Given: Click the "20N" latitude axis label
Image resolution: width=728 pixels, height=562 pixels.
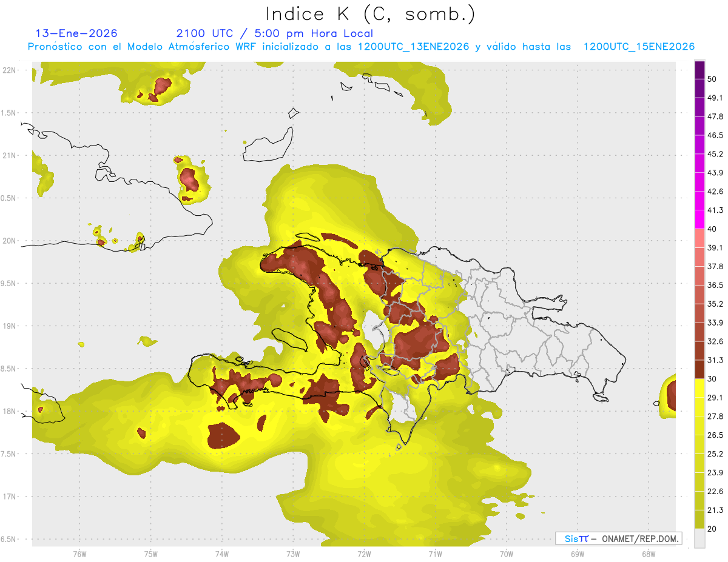Looking at the screenshot, I should [x=10, y=241].
